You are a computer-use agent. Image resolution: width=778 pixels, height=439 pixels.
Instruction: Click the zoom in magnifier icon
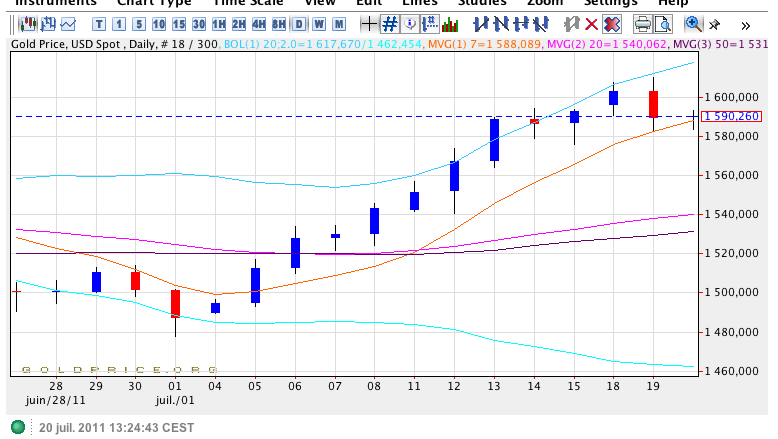[x=694, y=24]
